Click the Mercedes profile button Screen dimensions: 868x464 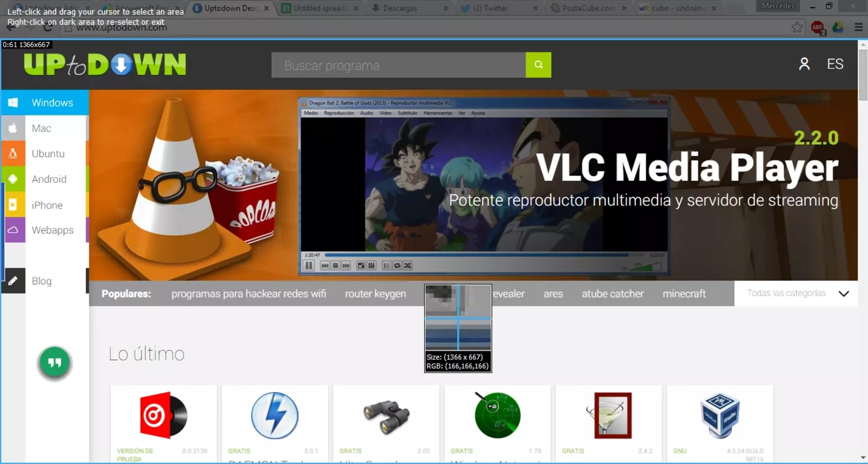[x=779, y=6]
